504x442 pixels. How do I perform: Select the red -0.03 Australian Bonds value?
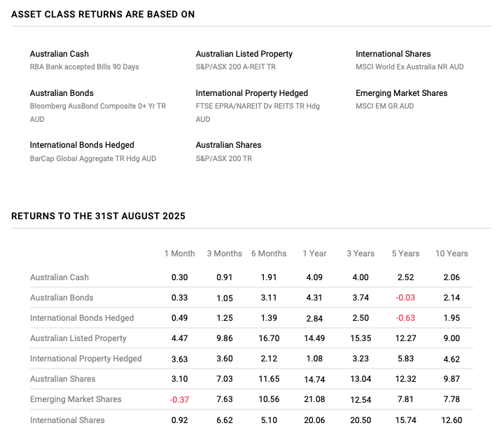click(x=405, y=298)
